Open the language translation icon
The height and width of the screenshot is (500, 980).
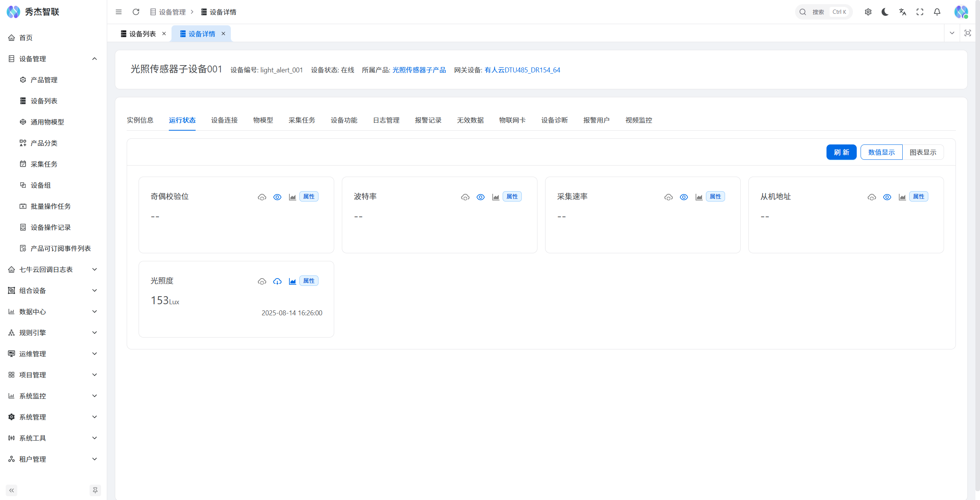tap(903, 12)
